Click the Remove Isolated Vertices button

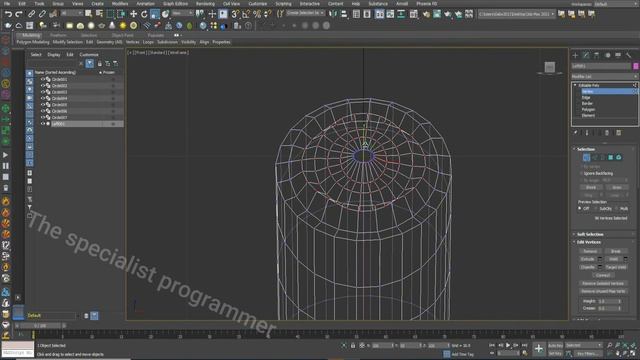coord(602,283)
